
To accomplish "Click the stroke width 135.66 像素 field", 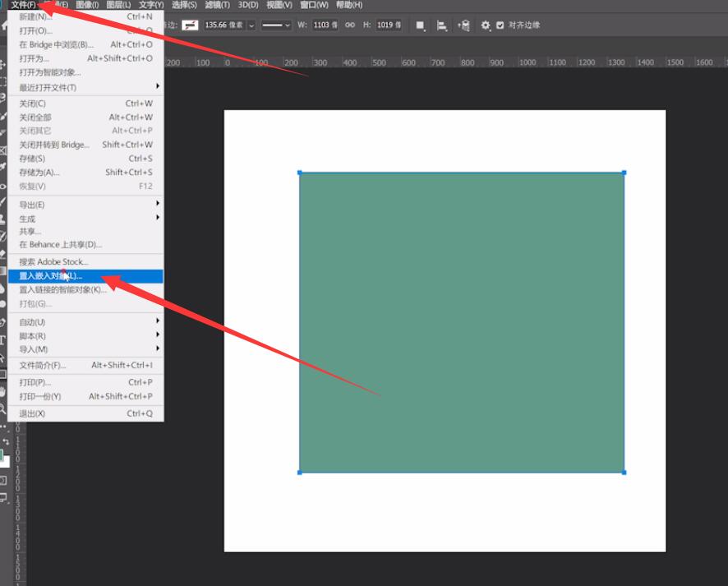I will 224,25.
